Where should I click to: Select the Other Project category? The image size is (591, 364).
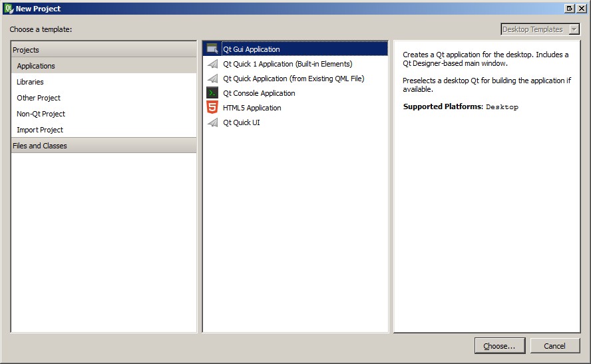104,98
